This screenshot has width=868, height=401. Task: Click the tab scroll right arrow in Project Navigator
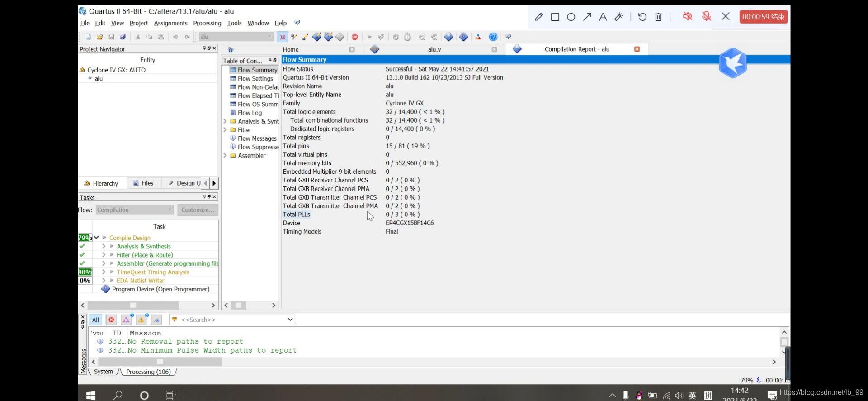tap(214, 183)
